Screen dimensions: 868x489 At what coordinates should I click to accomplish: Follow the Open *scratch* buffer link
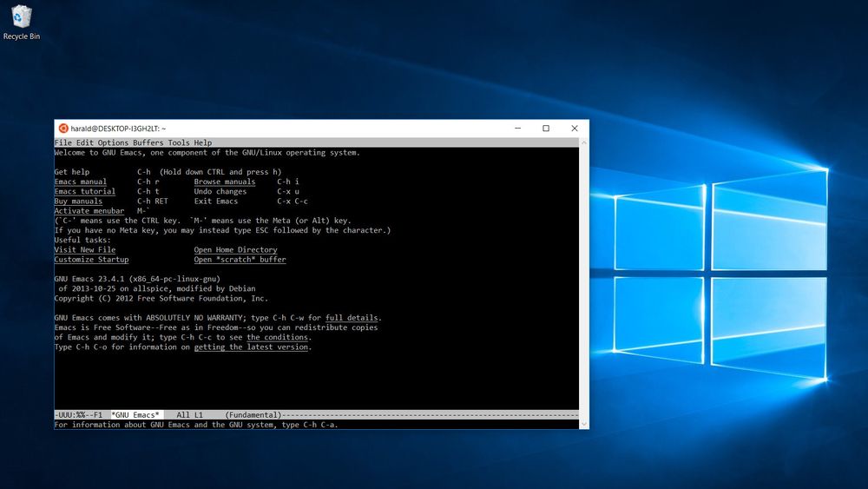[240, 260]
